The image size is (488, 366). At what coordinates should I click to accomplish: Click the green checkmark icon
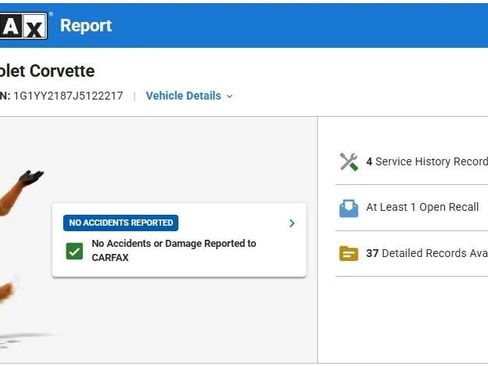click(x=74, y=251)
